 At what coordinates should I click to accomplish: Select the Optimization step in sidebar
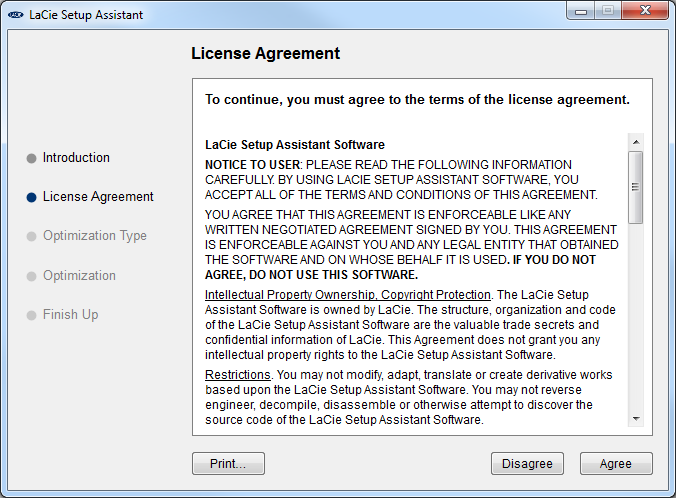click(x=79, y=276)
